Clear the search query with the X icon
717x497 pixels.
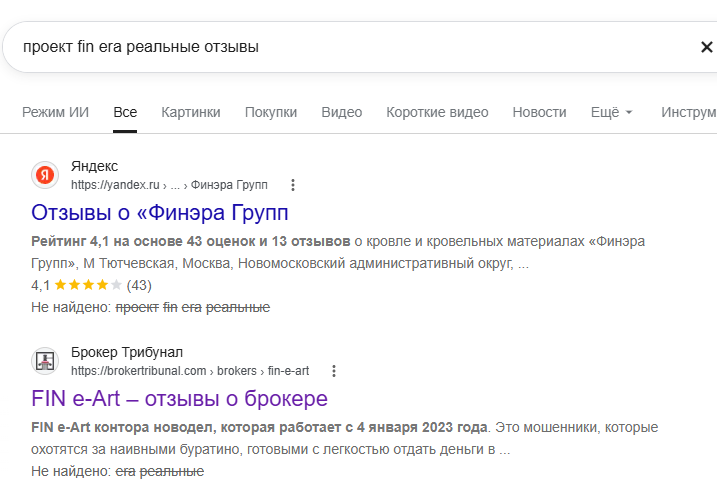[x=706, y=47]
